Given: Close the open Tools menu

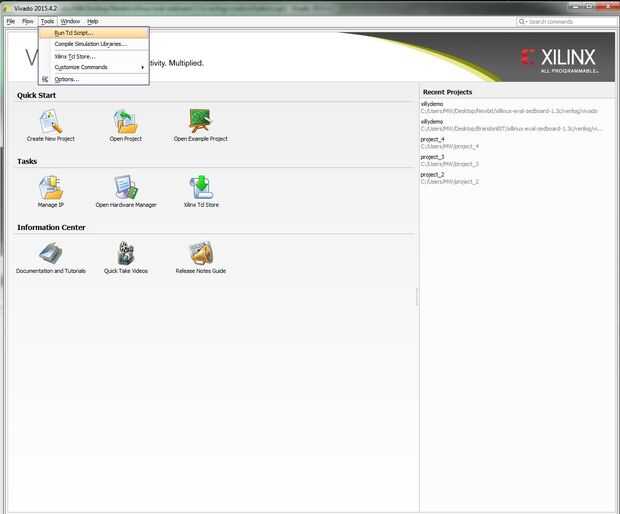Looking at the screenshot, I should (47, 21).
